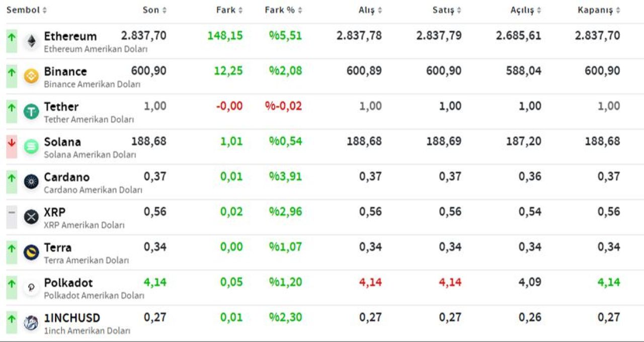Open the Cardano Amerikan Doları subtitle link
This screenshot has width=644, height=342.
click(93, 190)
